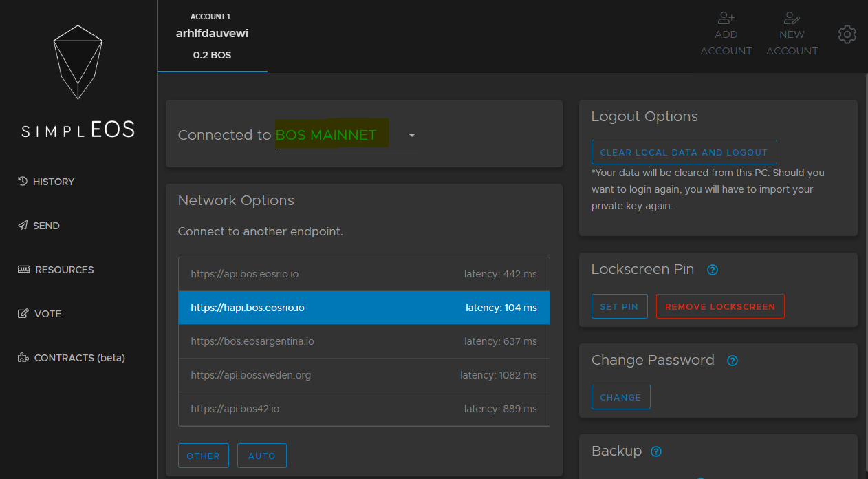868x479 pixels.
Task: Choose the bos.eosargentina.io endpoint
Action: click(364, 341)
